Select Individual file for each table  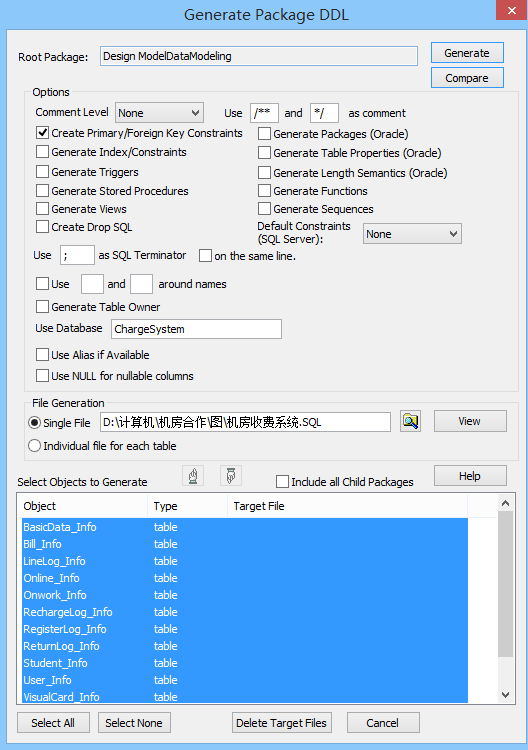(34, 446)
